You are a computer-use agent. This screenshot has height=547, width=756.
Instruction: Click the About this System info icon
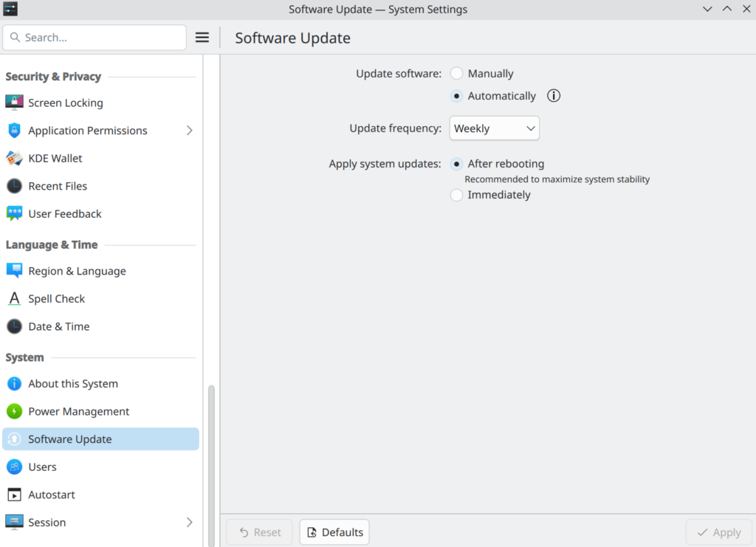coord(15,384)
